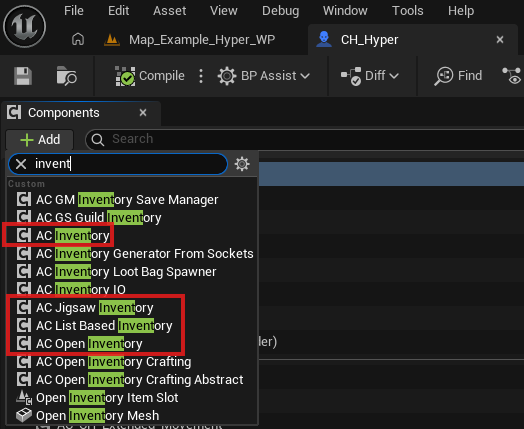The width and height of the screenshot is (524, 429).
Task: Open the Edit menu
Action: click(119, 11)
